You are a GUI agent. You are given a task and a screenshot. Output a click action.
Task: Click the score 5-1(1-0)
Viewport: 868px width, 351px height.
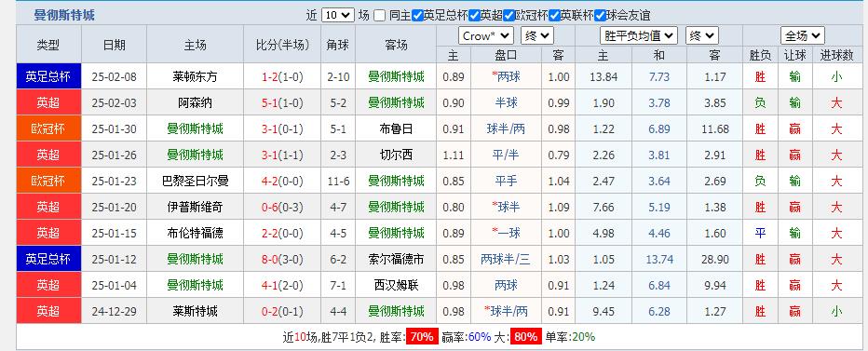pos(282,102)
